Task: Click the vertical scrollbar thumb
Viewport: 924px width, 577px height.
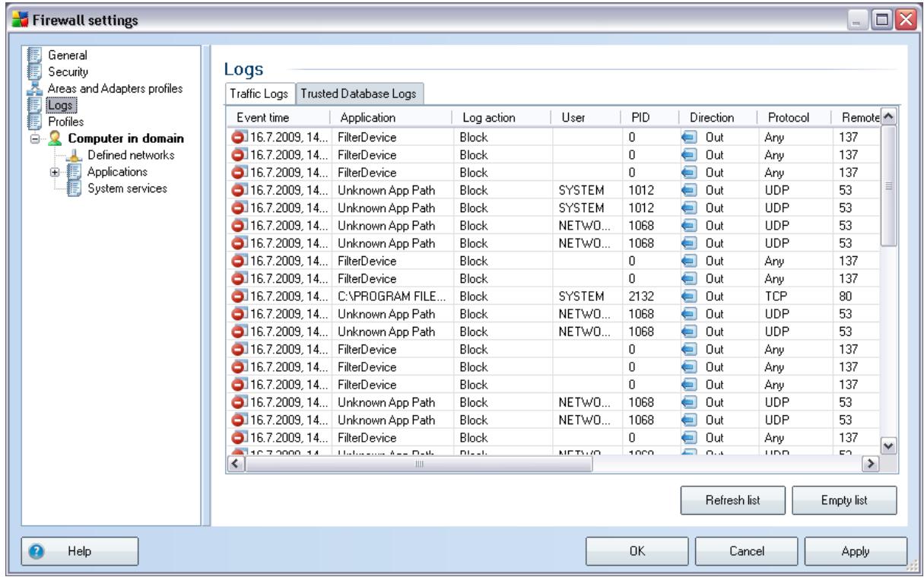Action: [888, 186]
